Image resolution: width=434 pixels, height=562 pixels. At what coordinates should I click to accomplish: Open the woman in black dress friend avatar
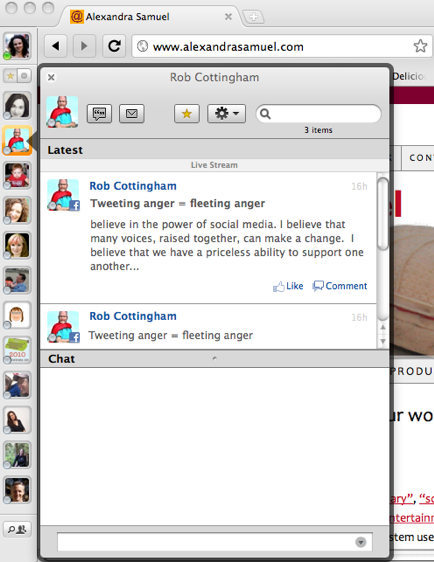17,420
